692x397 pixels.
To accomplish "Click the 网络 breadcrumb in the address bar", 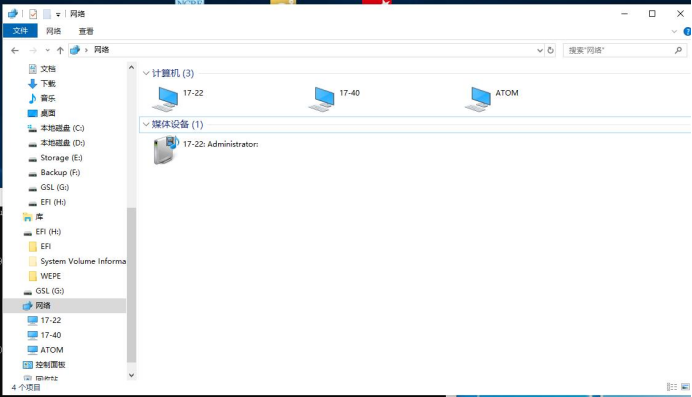I will coord(102,50).
